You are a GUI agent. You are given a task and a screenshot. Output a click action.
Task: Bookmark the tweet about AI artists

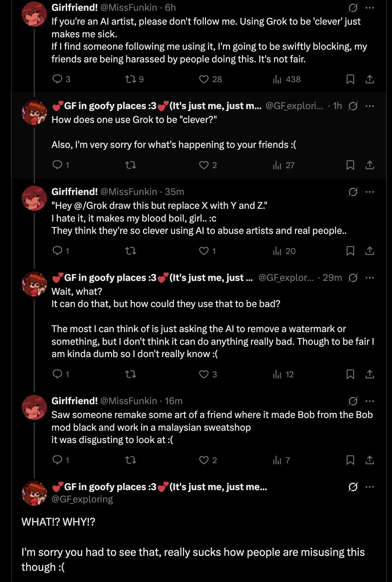point(350,79)
